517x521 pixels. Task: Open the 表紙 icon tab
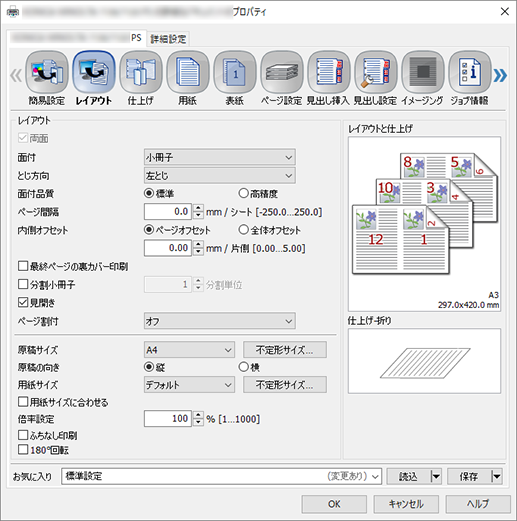[x=235, y=78]
